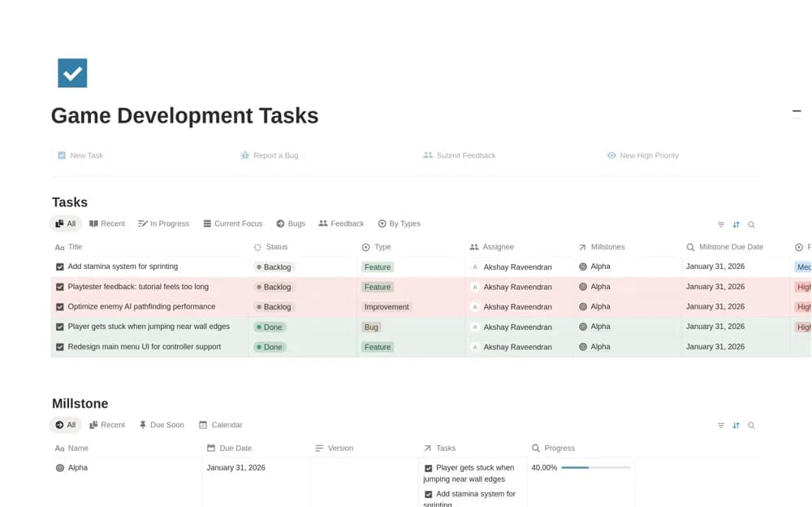
Task: Click Backlog status of Add stamina system row
Action: [274, 267]
